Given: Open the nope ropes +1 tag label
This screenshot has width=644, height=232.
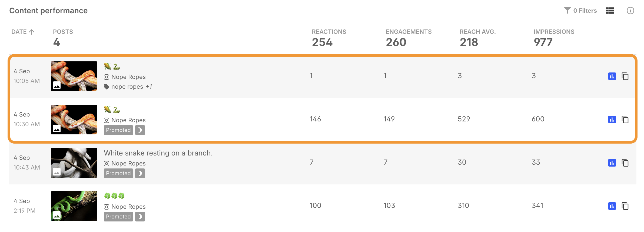Looking at the screenshot, I should click(x=128, y=87).
